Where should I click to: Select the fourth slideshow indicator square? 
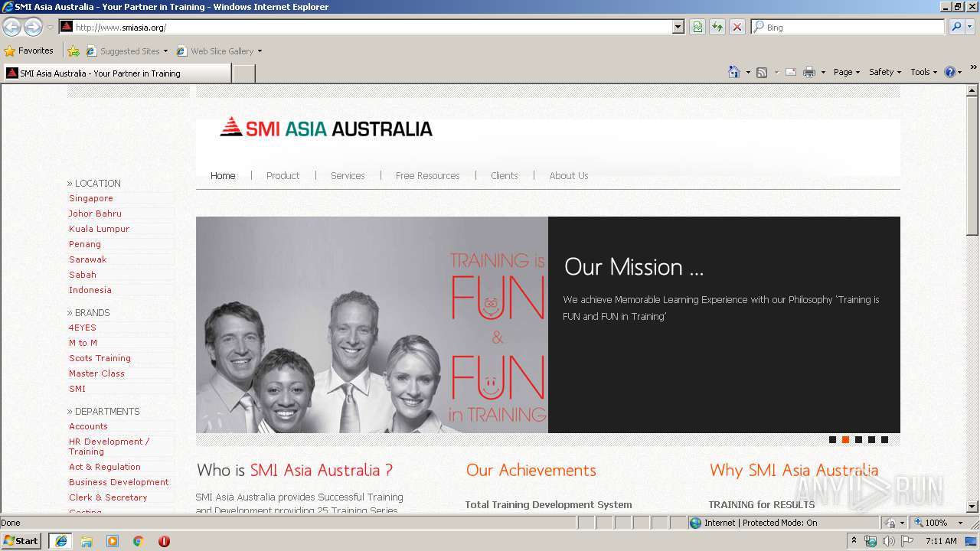(x=871, y=439)
